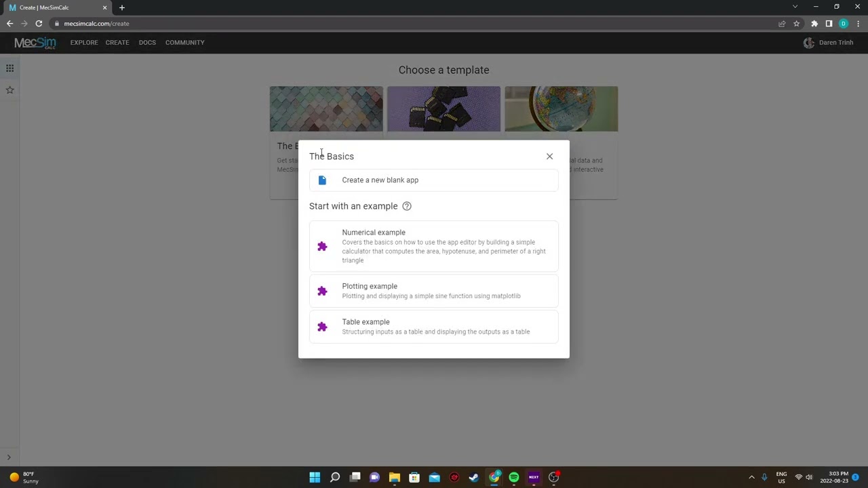Open the Chrome three-dot menu
The height and width of the screenshot is (488, 868).
858,24
